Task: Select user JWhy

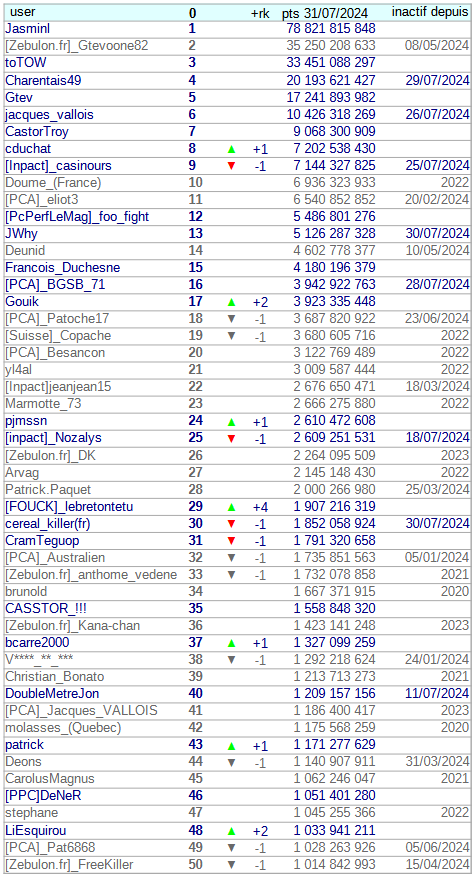Action: 21,234
